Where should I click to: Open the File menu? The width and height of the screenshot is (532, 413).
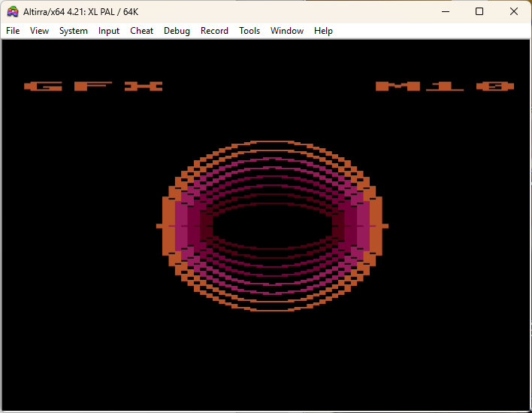pos(13,31)
